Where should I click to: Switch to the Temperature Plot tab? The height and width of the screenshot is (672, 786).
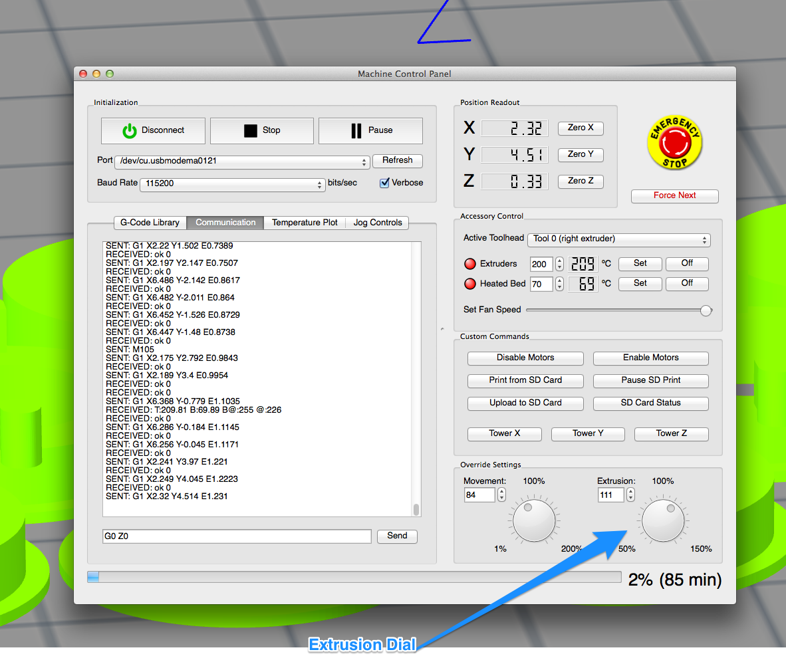point(305,223)
